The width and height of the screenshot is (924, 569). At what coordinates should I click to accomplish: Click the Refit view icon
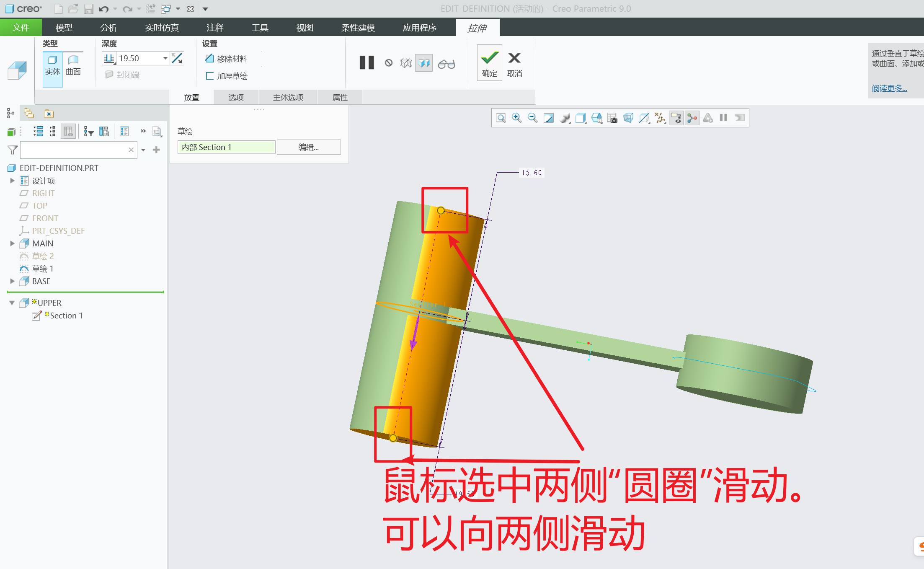click(x=501, y=118)
